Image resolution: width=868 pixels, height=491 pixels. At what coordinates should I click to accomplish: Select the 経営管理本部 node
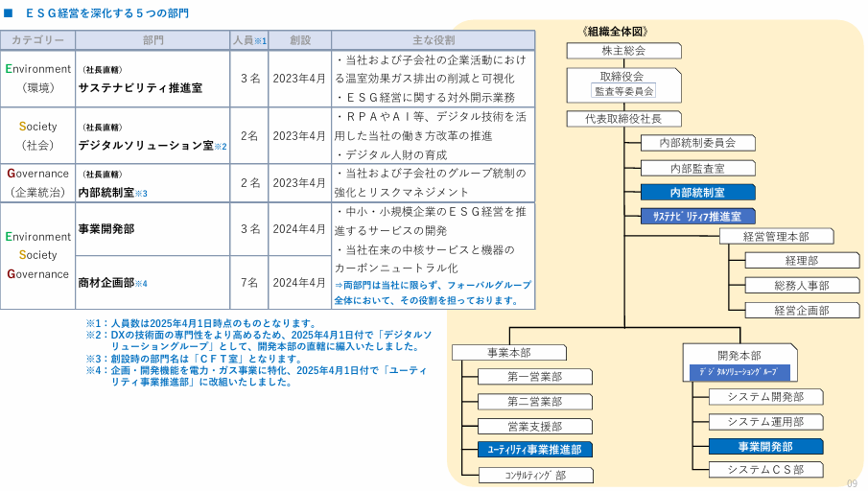[x=776, y=236]
